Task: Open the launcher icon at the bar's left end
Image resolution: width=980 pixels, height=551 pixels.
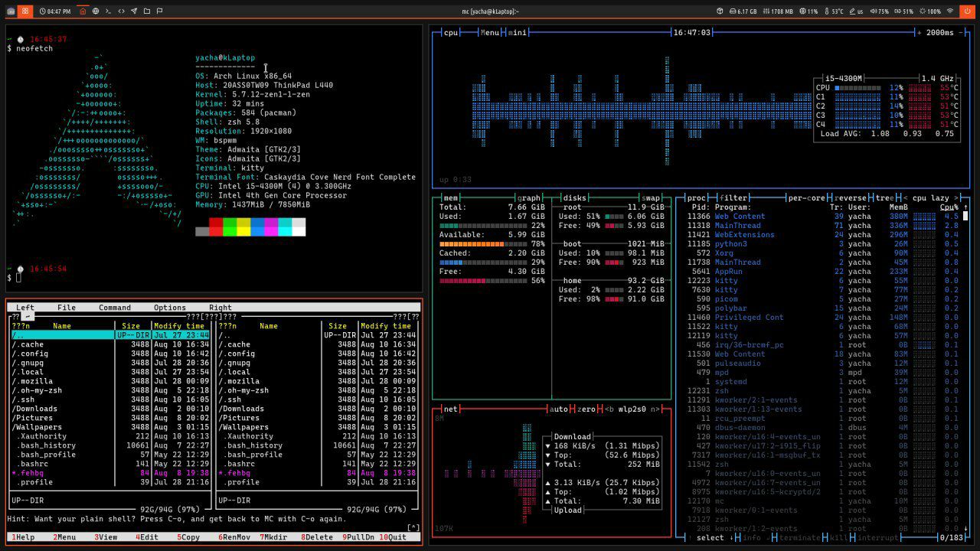Action: click(x=11, y=11)
